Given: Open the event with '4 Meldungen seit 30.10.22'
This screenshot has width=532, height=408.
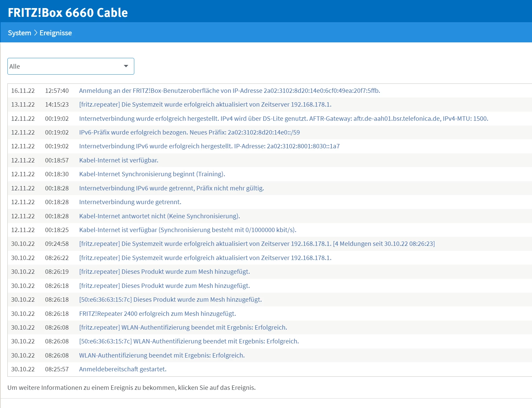Looking at the screenshot, I should click(257, 244).
